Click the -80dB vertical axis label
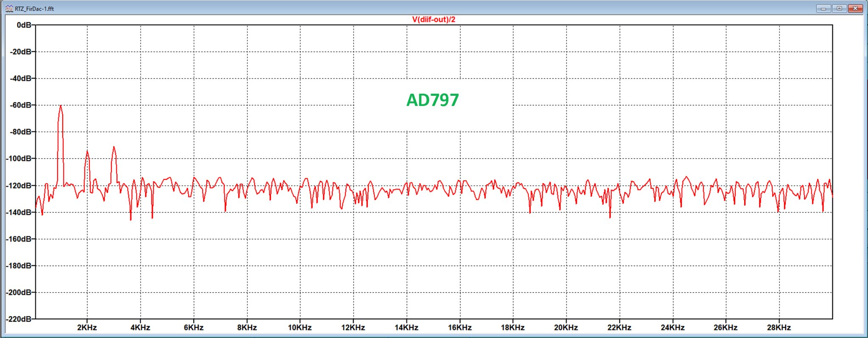 tap(21, 132)
